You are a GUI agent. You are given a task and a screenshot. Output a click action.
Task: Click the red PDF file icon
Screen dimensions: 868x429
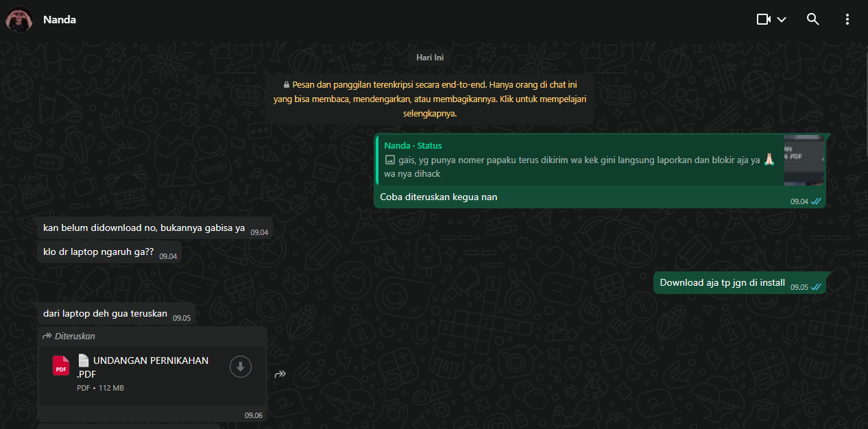61,367
